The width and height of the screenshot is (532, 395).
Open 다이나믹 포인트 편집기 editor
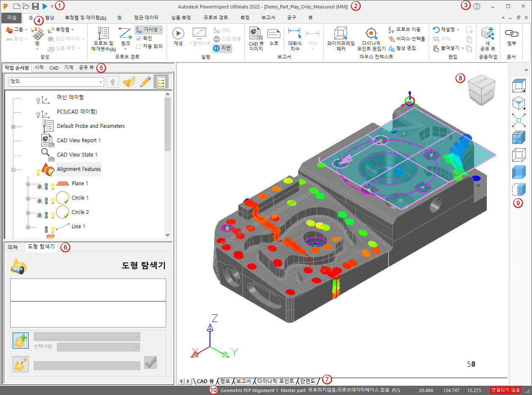coord(371,39)
